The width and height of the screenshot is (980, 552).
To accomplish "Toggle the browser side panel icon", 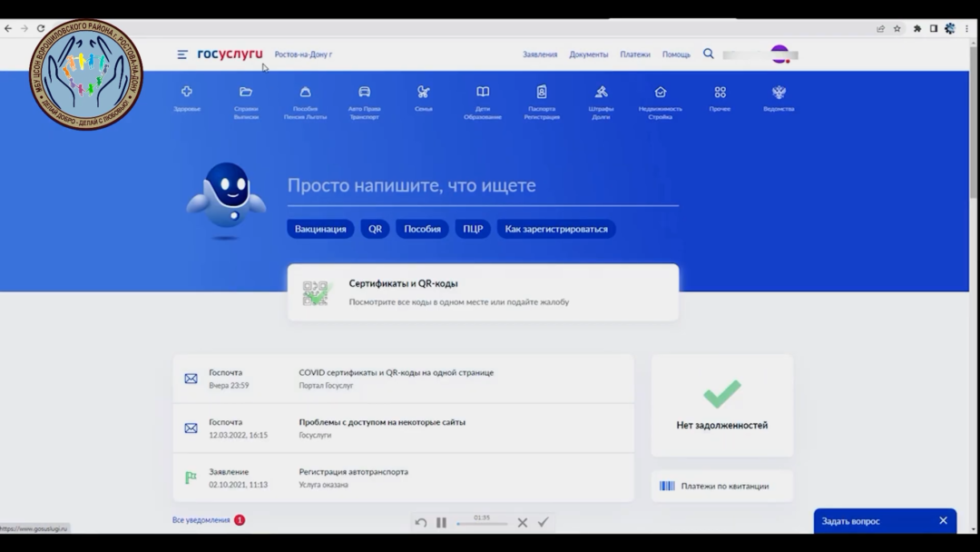I will pyautogui.click(x=933, y=28).
